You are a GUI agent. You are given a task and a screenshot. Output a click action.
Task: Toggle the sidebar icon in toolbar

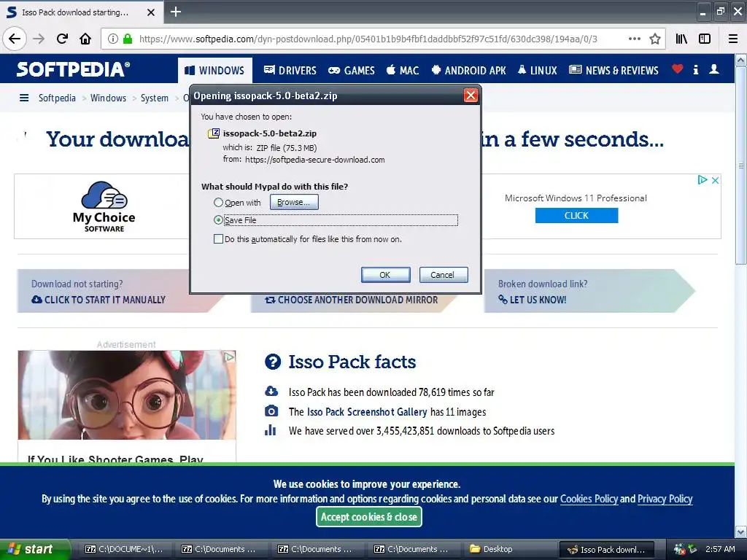tap(705, 39)
